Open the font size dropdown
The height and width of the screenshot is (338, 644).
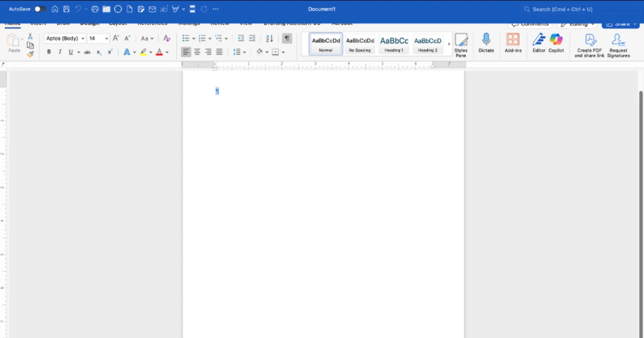(106, 38)
